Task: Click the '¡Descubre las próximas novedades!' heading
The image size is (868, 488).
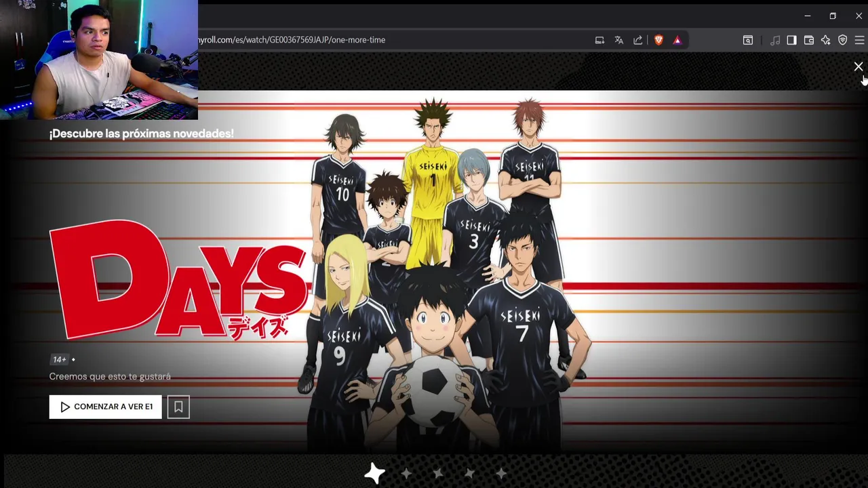Action: (x=141, y=134)
